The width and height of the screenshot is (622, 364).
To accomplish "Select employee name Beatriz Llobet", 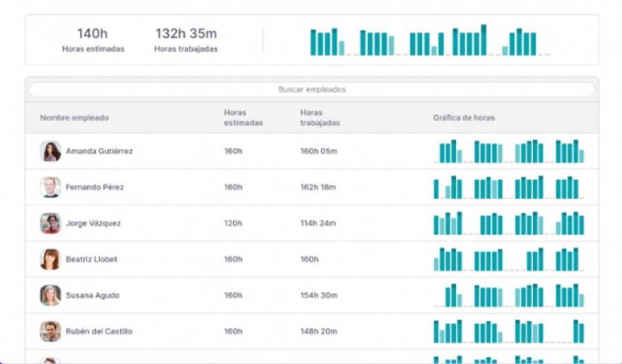I will click(92, 259).
